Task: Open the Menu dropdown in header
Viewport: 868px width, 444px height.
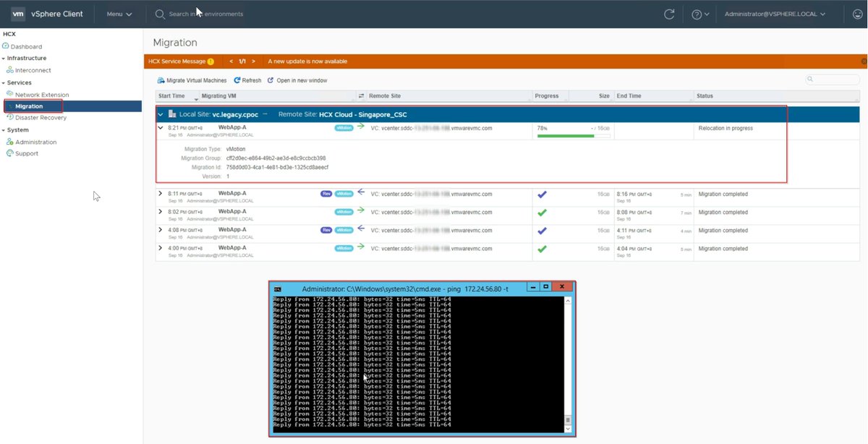Action: (119, 14)
